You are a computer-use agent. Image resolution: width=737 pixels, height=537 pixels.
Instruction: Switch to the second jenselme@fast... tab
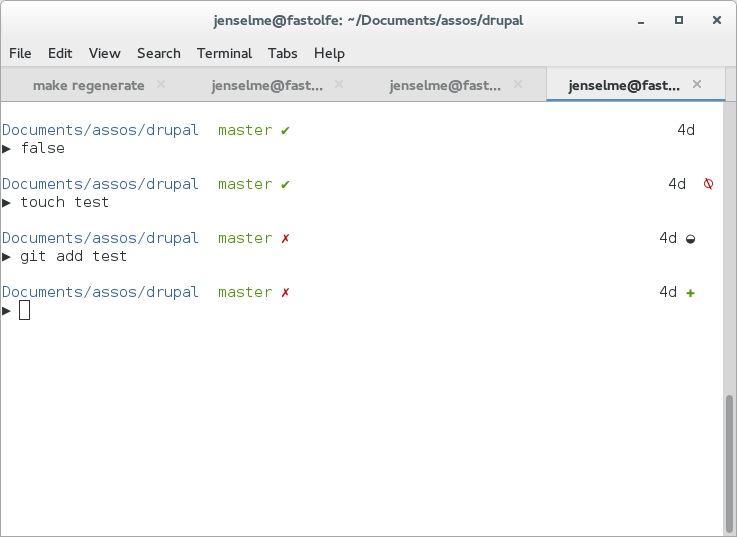click(x=267, y=85)
